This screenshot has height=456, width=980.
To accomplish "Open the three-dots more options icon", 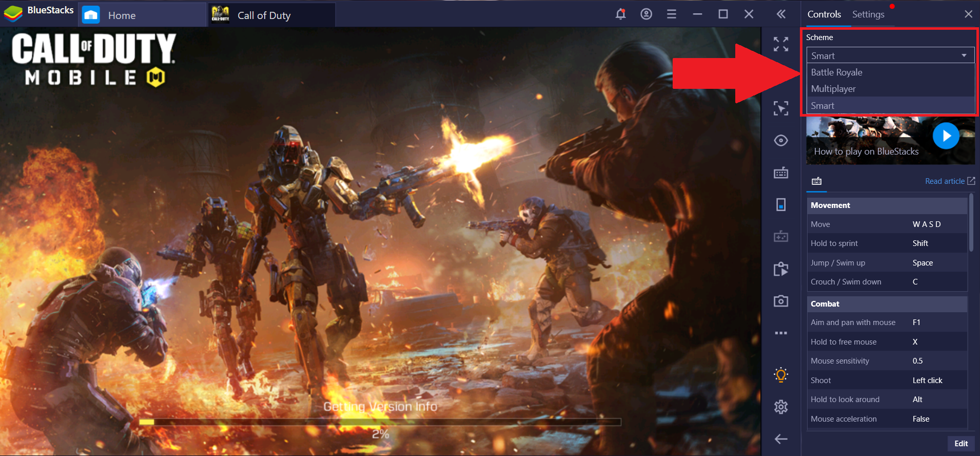I will pyautogui.click(x=781, y=333).
